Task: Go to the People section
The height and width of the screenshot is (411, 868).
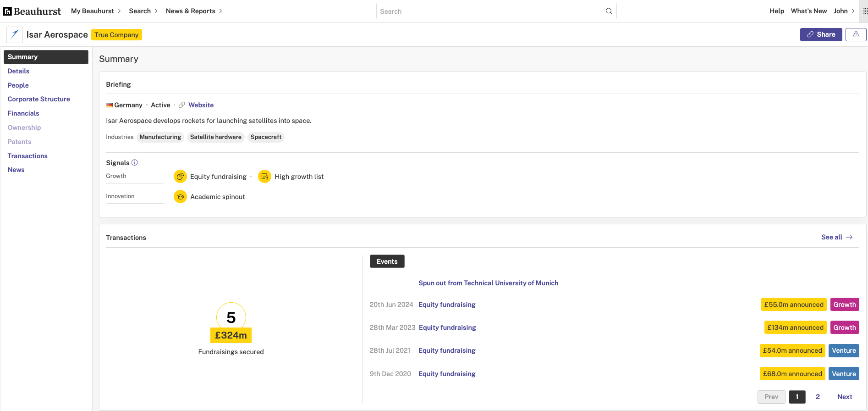Action: pos(18,85)
